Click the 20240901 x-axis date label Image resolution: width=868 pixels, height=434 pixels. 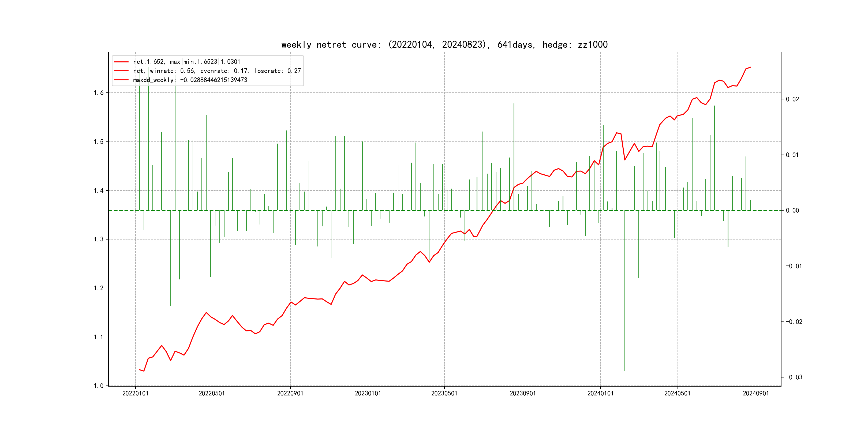click(756, 393)
